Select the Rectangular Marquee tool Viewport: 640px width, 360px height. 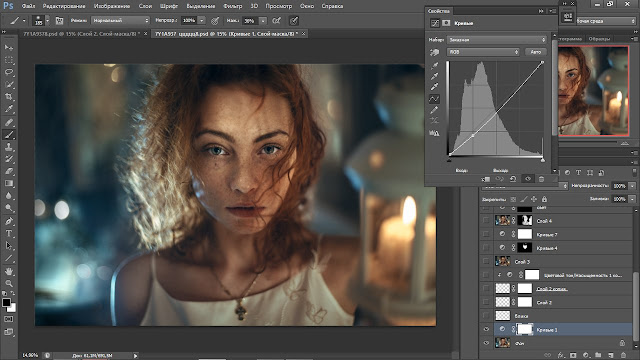click(9, 60)
